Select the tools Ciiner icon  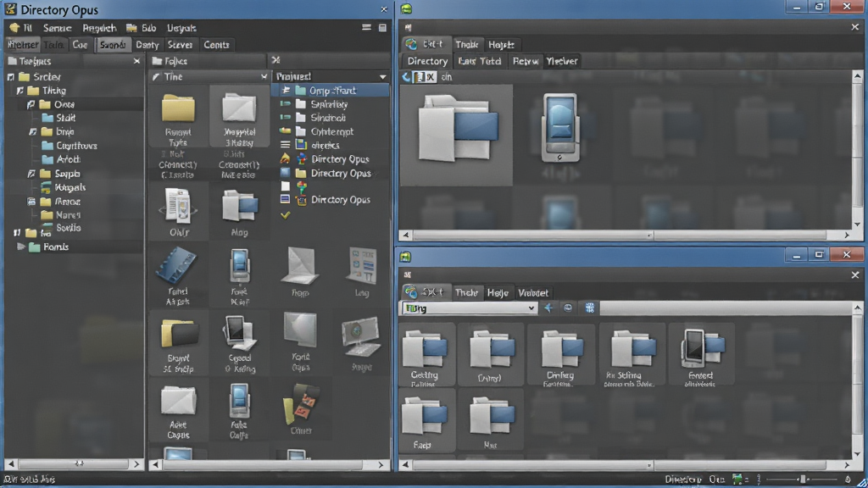[x=301, y=405]
